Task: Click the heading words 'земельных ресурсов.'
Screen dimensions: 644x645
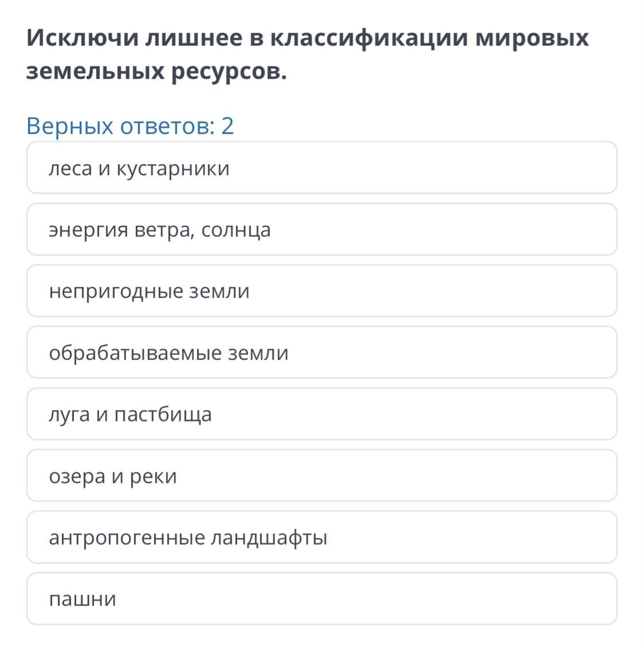Action: pyautogui.click(x=156, y=72)
